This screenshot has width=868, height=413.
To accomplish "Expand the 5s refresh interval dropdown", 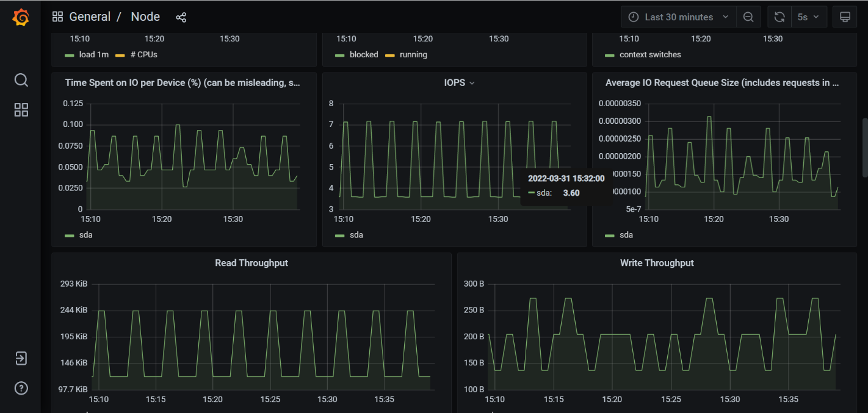I will click(809, 17).
